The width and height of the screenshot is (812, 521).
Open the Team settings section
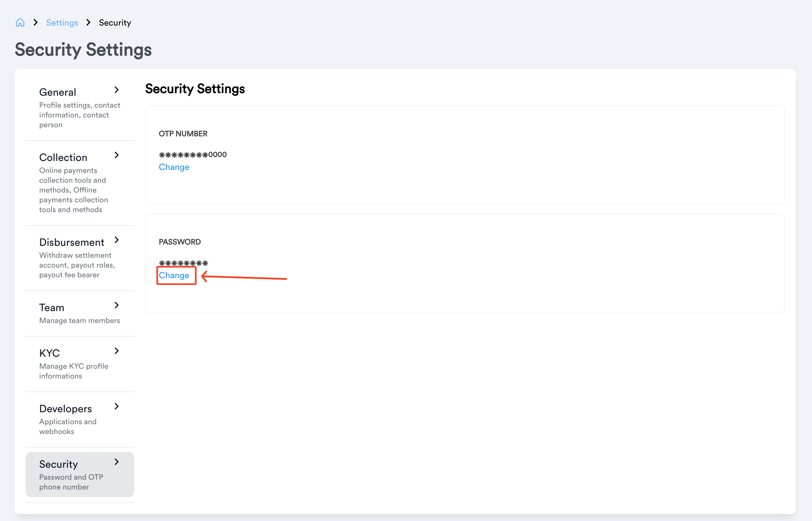[x=80, y=313]
